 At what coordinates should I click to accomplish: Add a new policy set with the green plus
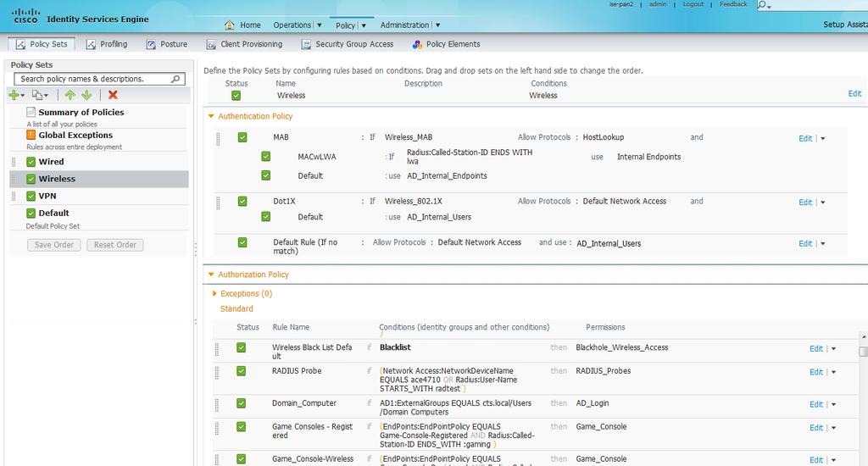(x=14, y=95)
